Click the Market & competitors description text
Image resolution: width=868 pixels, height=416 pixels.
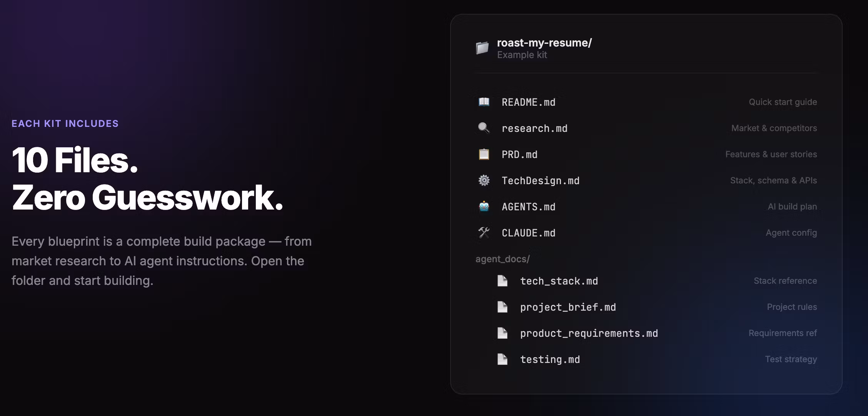click(x=774, y=128)
